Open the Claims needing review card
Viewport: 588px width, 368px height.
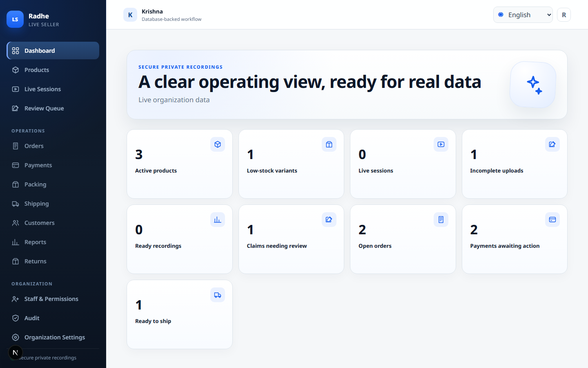[x=291, y=239]
